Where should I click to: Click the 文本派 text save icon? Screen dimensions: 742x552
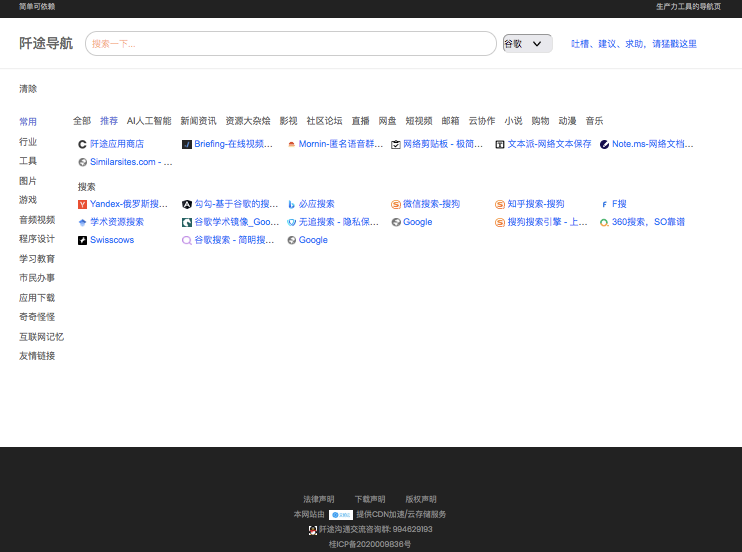pos(500,144)
